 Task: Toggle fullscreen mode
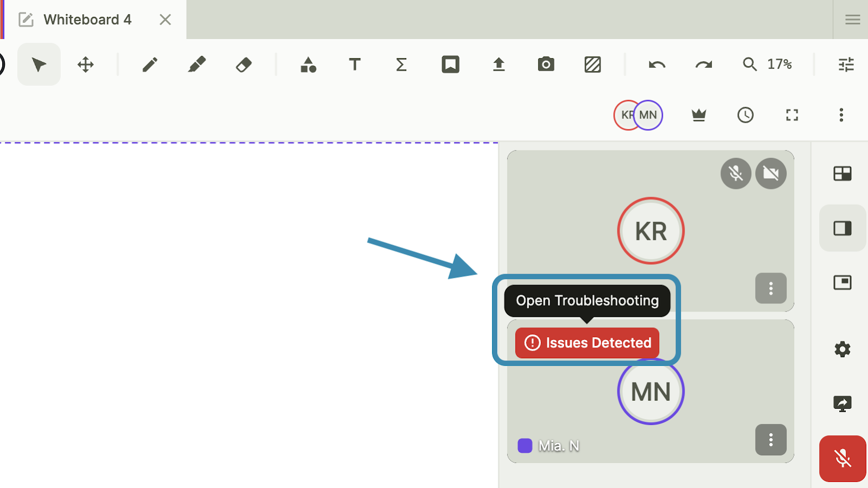tap(792, 115)
